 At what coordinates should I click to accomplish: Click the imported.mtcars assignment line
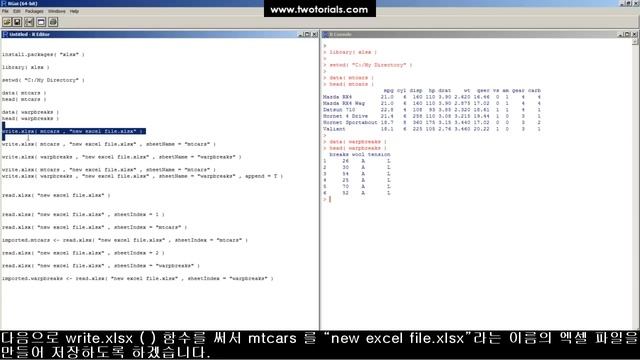coord(125,240)
